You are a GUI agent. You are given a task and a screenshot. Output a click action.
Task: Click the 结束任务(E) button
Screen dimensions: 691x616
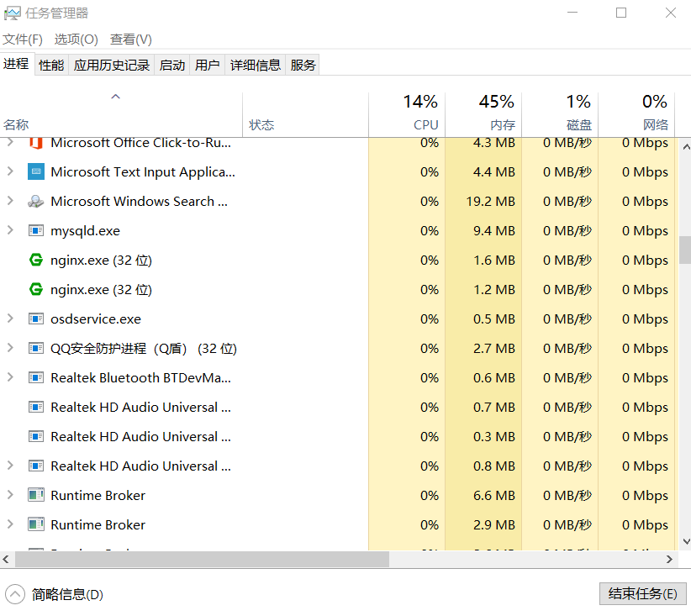click(x=642, y=594)
